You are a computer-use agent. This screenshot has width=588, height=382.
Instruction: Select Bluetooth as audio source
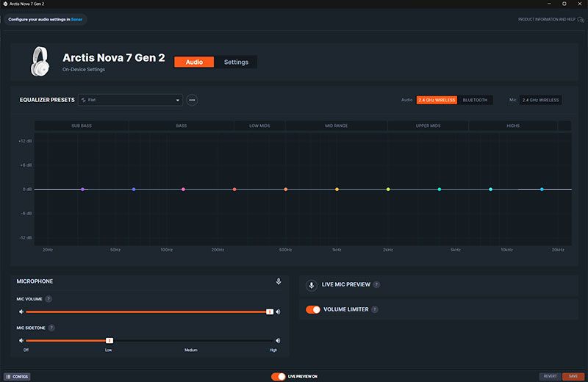[x=475, y=100]
